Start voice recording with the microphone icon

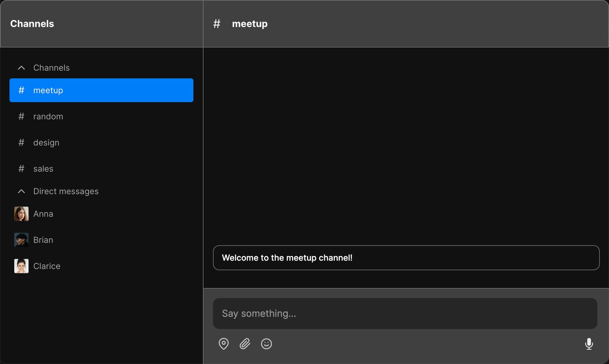[x=589, y=344]
